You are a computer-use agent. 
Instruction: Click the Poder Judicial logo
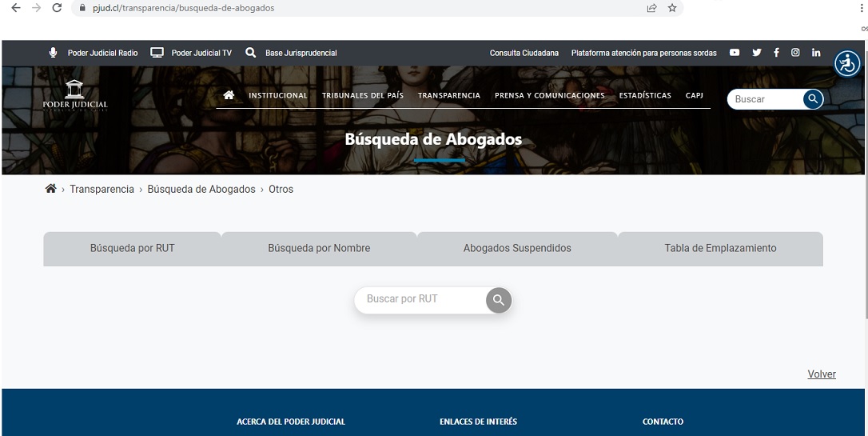75,95
